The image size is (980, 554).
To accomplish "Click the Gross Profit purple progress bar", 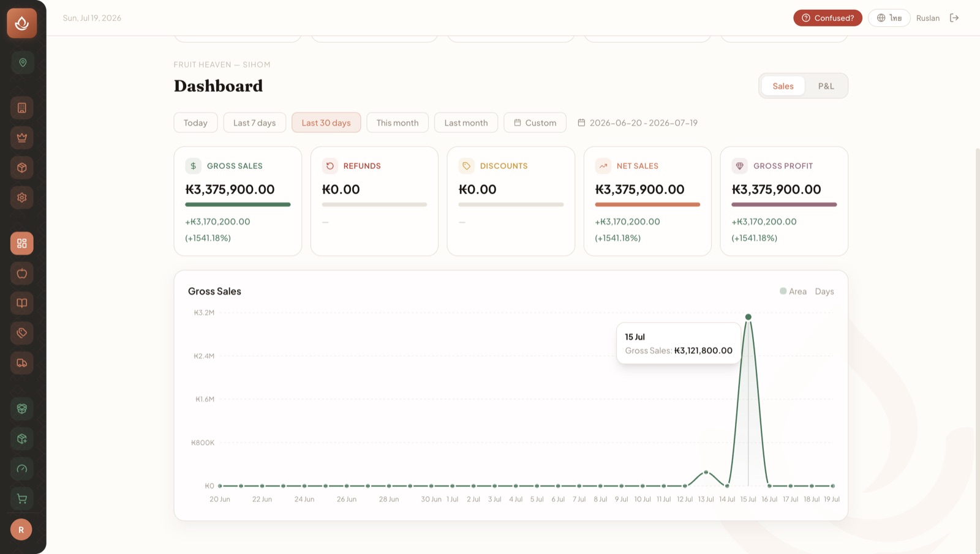I will [784, 204].
